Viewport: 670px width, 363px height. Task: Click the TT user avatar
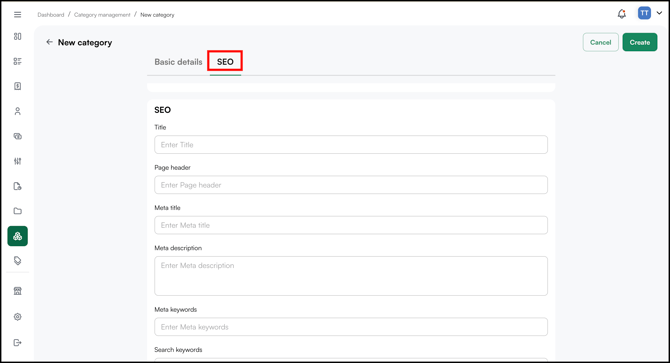644,13
